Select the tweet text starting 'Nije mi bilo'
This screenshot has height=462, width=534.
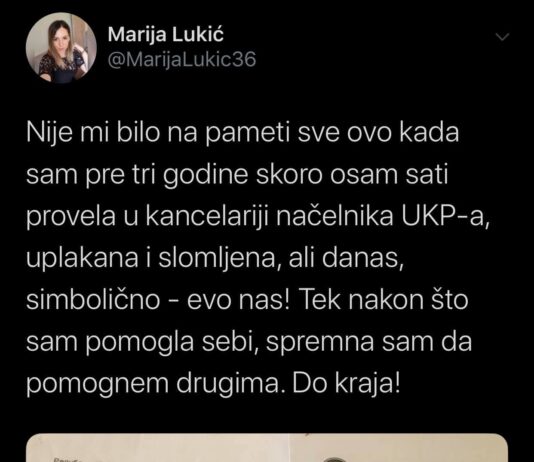pyautogui.click(x=257, y=258)
